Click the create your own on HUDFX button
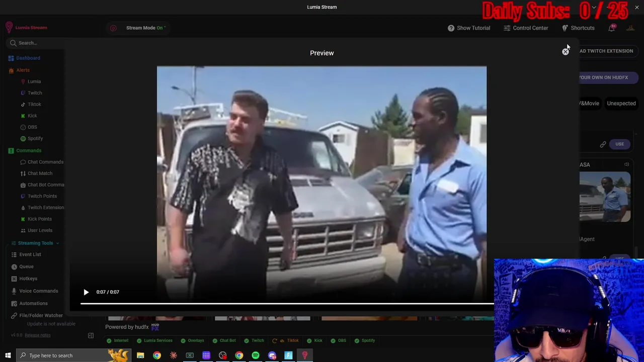Screen dimensions: 644x362 (608, 77)
